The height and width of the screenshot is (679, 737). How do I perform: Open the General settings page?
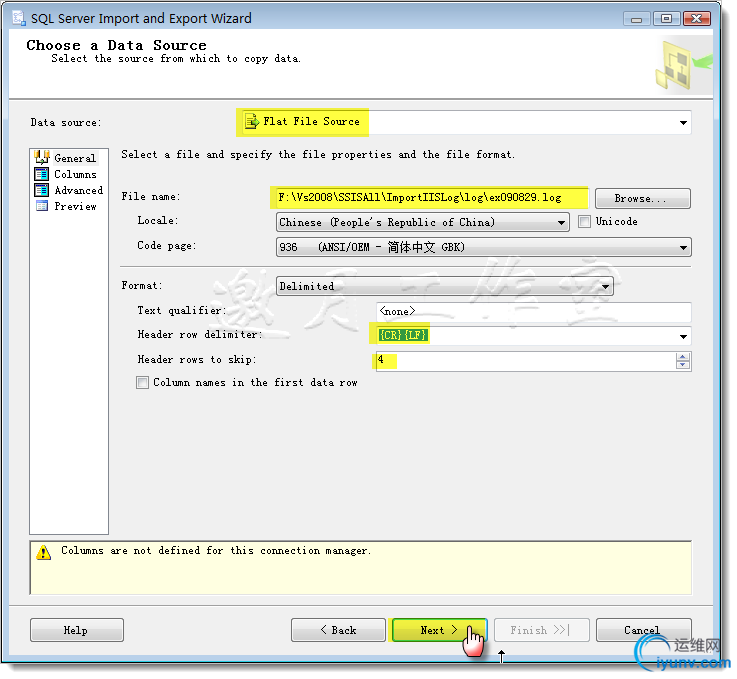pyautogui.click(x=75, y=158)
